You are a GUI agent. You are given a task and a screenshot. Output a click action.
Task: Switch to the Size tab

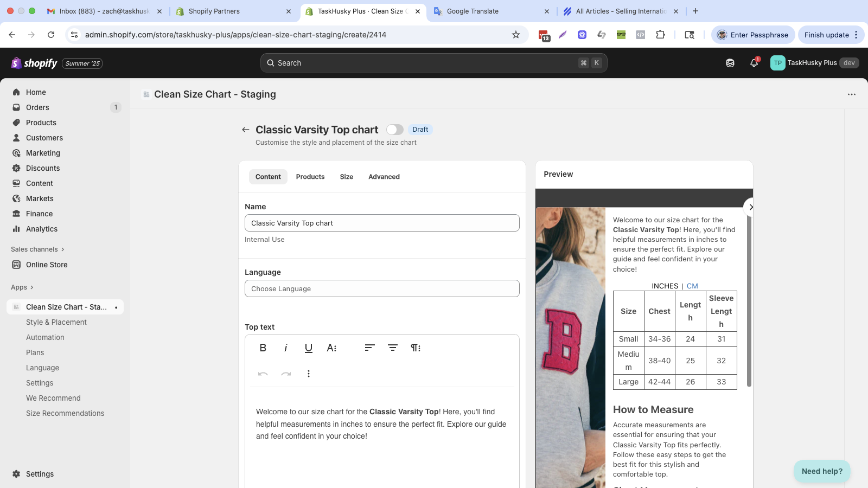pos(347,177)
